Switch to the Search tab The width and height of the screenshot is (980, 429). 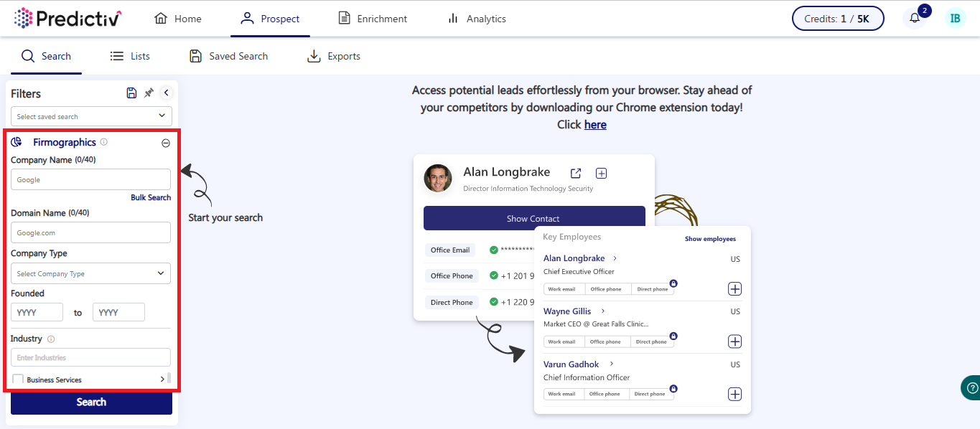(46, 56)
